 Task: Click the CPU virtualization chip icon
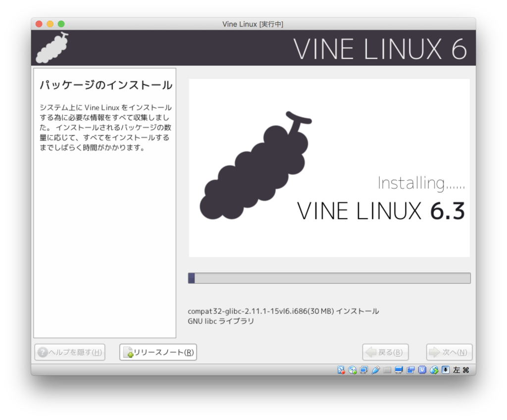point(422,370)
